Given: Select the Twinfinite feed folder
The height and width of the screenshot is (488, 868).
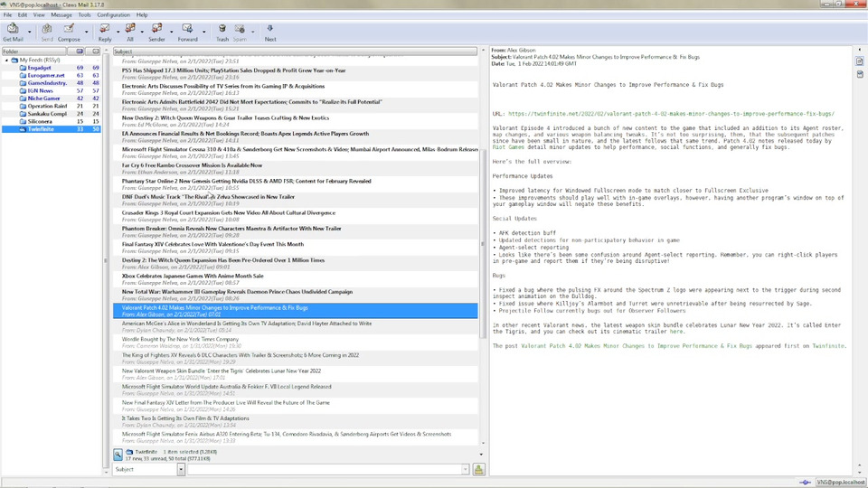Looking at the screenshot, I should coord(52,129).
